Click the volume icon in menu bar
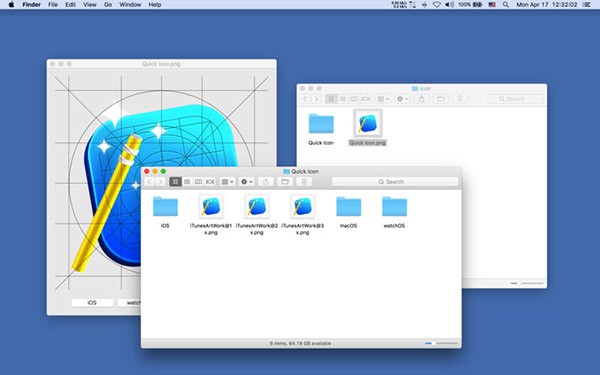This screenshot has width=600, height=375. [x=449, y=5]
